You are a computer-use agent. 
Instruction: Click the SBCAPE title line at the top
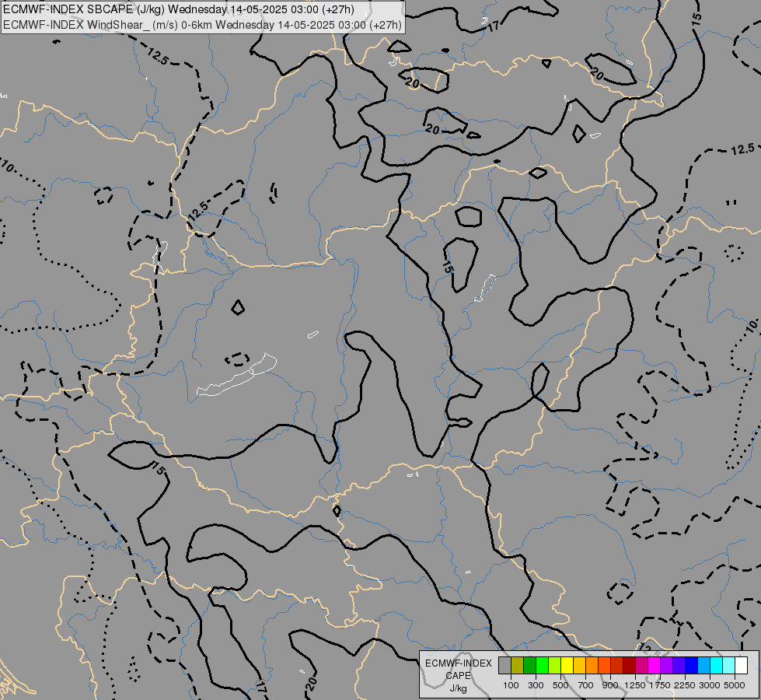click(x=179, y=9)
